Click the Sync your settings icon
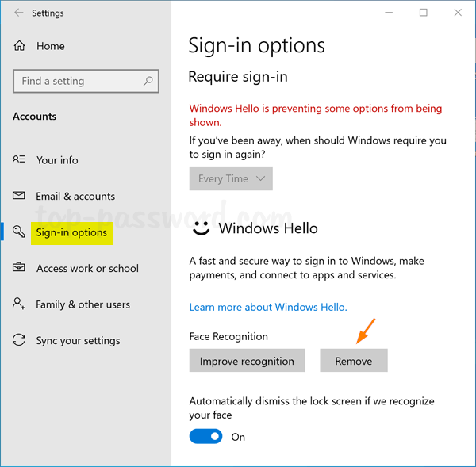Image resolution: width=476 pixels, height=467 pixels. tap(20, 341)
